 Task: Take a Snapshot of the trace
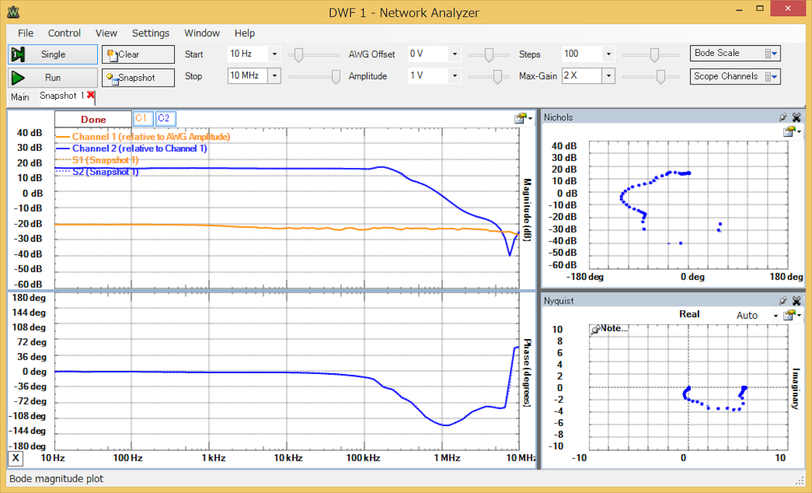pos(138,78)
